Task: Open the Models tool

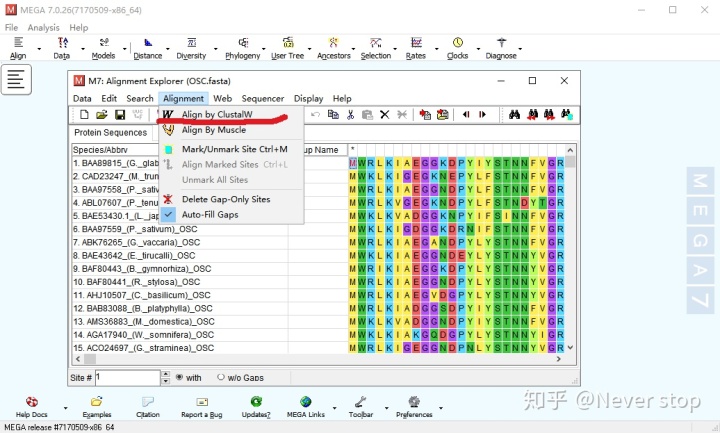Action: point(103,48)
